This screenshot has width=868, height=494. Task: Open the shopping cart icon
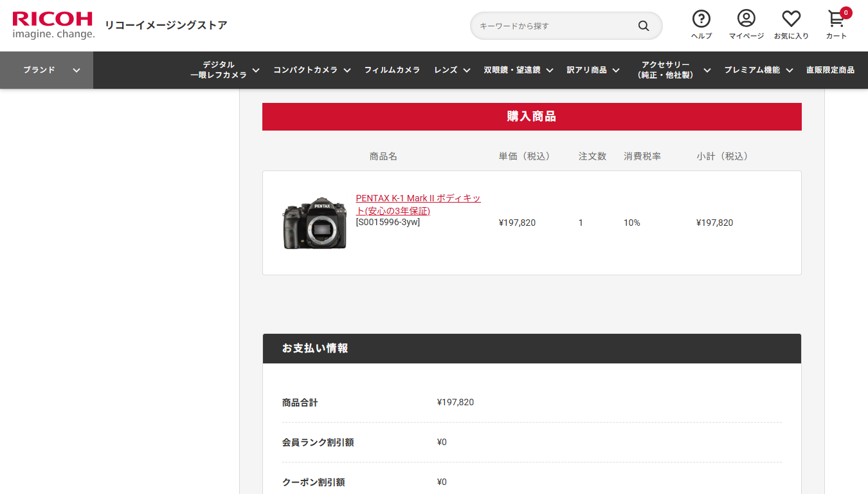(835, 19)
